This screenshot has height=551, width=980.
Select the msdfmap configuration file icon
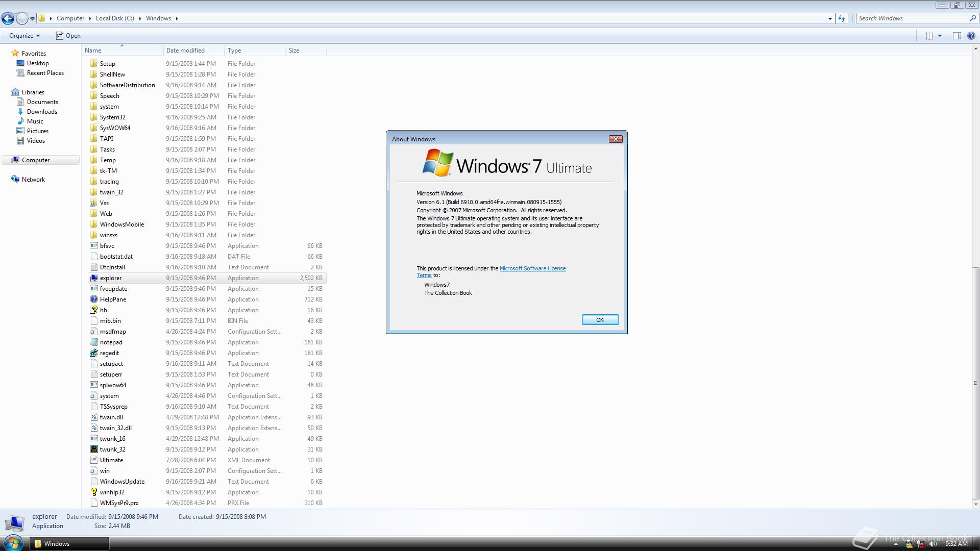click(93, 332)
